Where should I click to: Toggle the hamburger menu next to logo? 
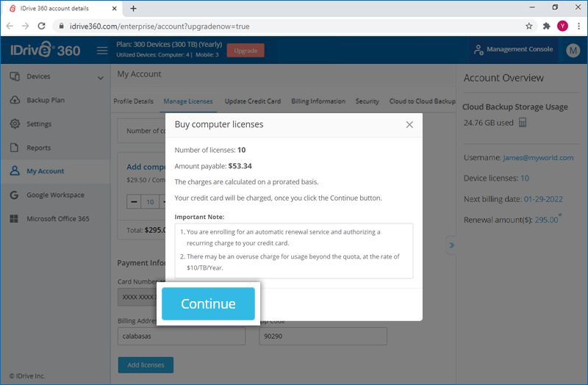(102, 51)
